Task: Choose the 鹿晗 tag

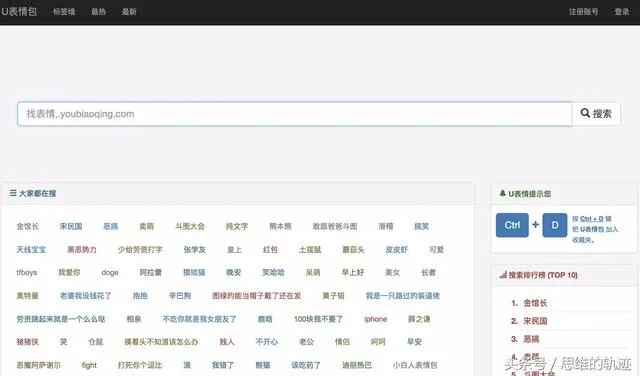Action: point(265,319)
